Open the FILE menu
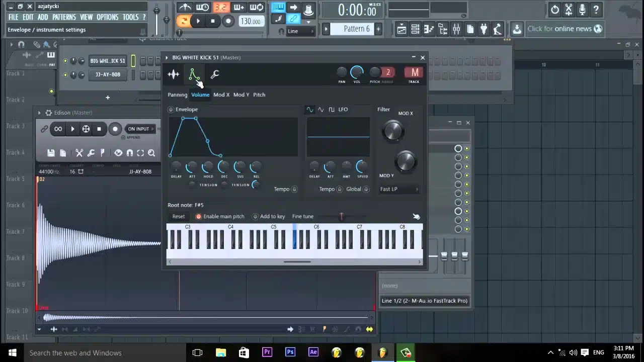This screenshot has height=362, width=644. pyautogui.click(x=14, y=17)
